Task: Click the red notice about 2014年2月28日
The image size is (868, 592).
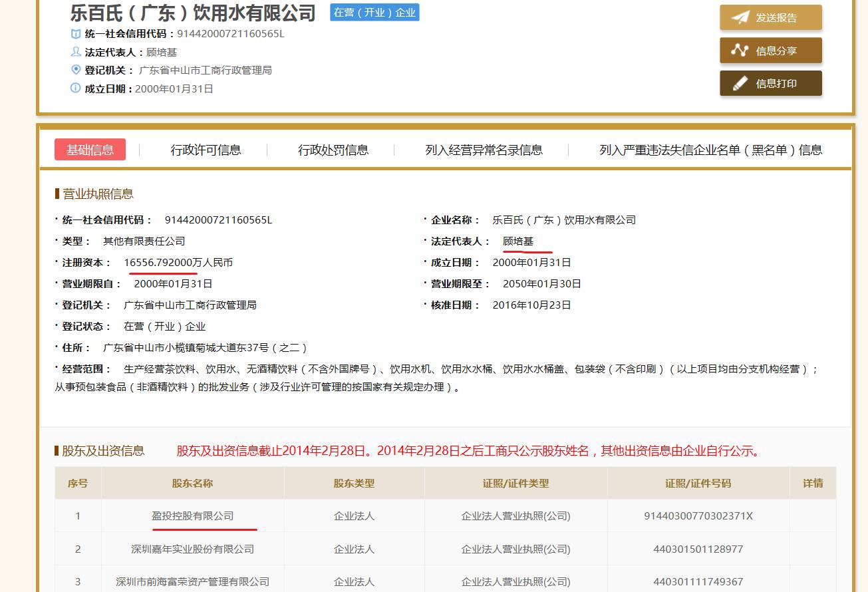Action: 469,451
